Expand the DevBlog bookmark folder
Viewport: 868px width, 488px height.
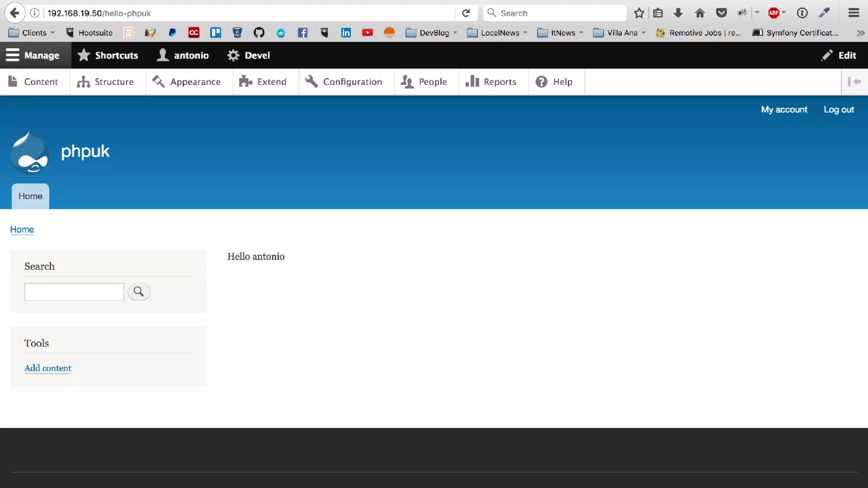pos(431,33)
